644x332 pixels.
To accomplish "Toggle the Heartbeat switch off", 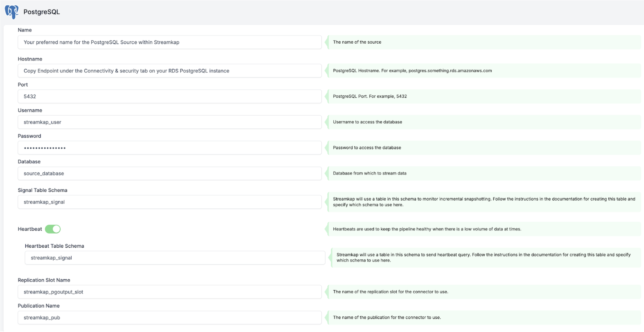I will 53,229.
